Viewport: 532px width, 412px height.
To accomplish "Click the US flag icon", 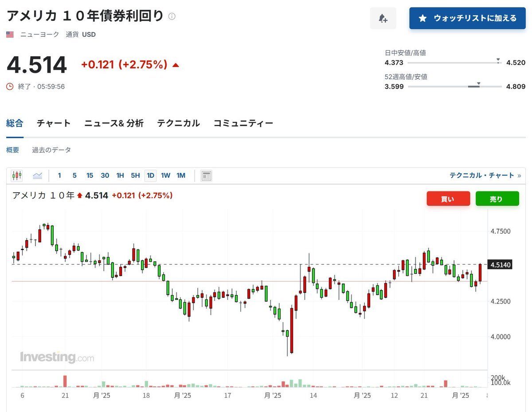I will point(10,35).
